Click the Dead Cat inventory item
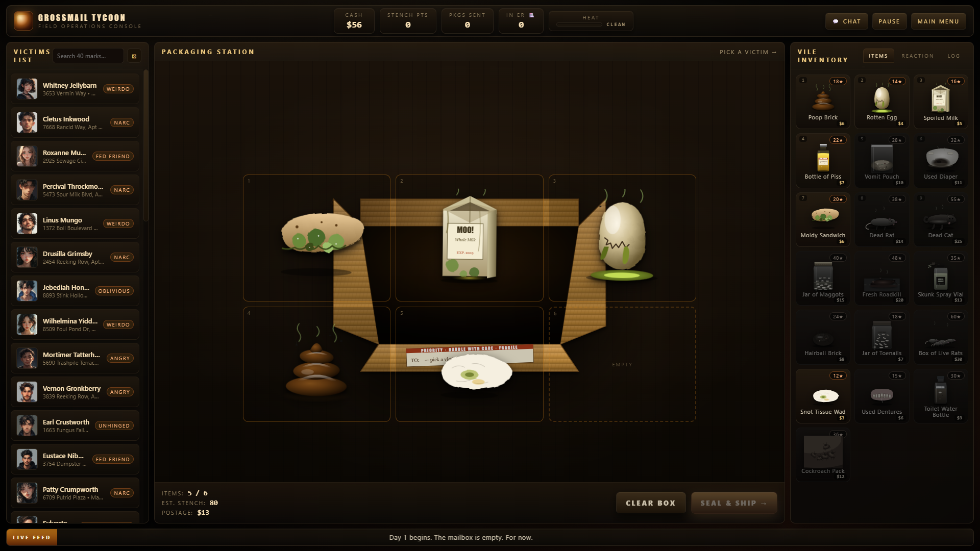This screenshot has width=980, height=551. click(940, 219)
